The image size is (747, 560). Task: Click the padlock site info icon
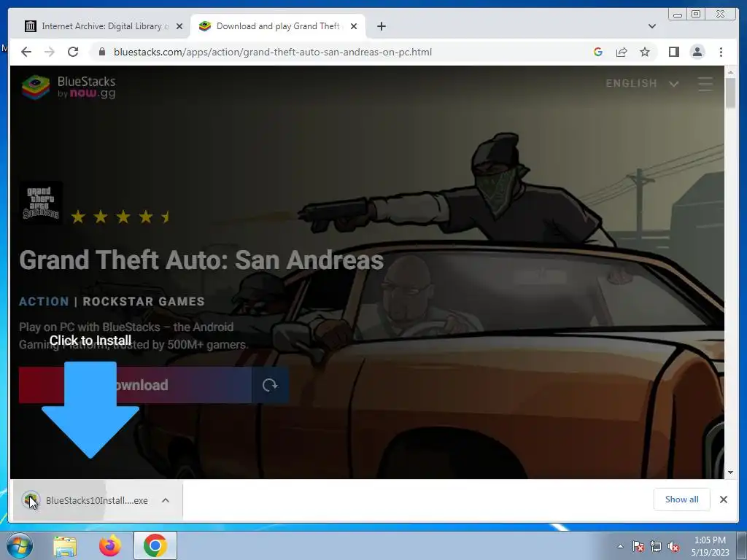[x=101, y=52]
